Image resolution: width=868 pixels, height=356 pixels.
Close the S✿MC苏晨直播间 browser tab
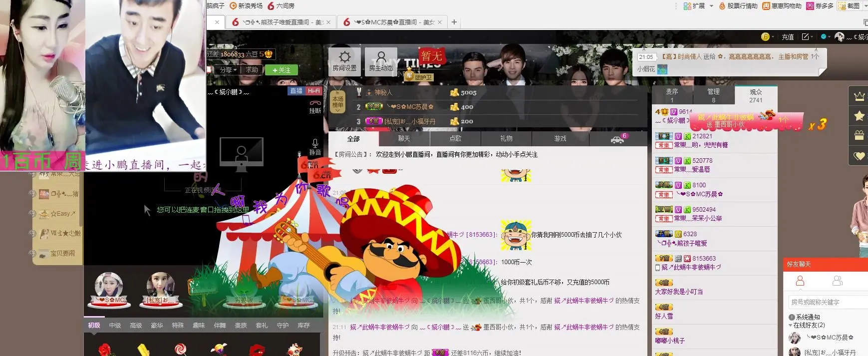pos(439,22)
